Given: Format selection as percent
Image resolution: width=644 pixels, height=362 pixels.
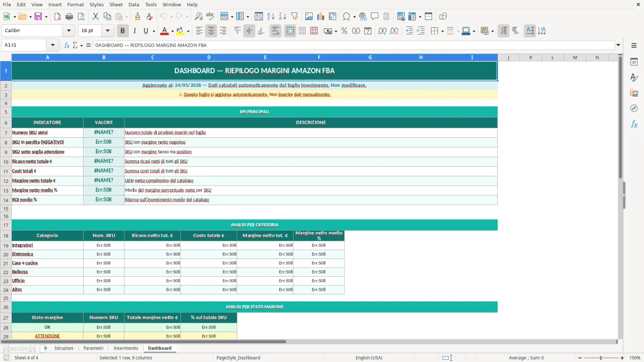Looking at the screenshot, I should pos(344,31).
